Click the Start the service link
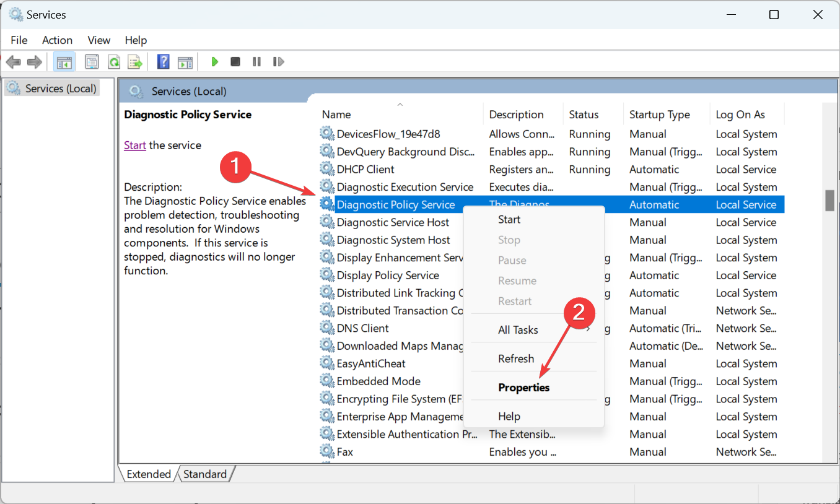Viewport: 840px width, 504px height. [135, 146]
